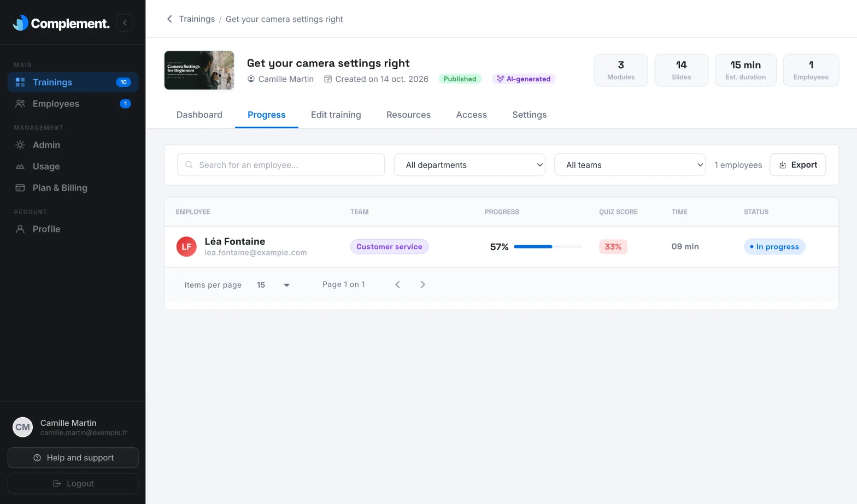Viewport: 857px width, 504px height.
Task: Click the Logout button
Action: point(73,484)
